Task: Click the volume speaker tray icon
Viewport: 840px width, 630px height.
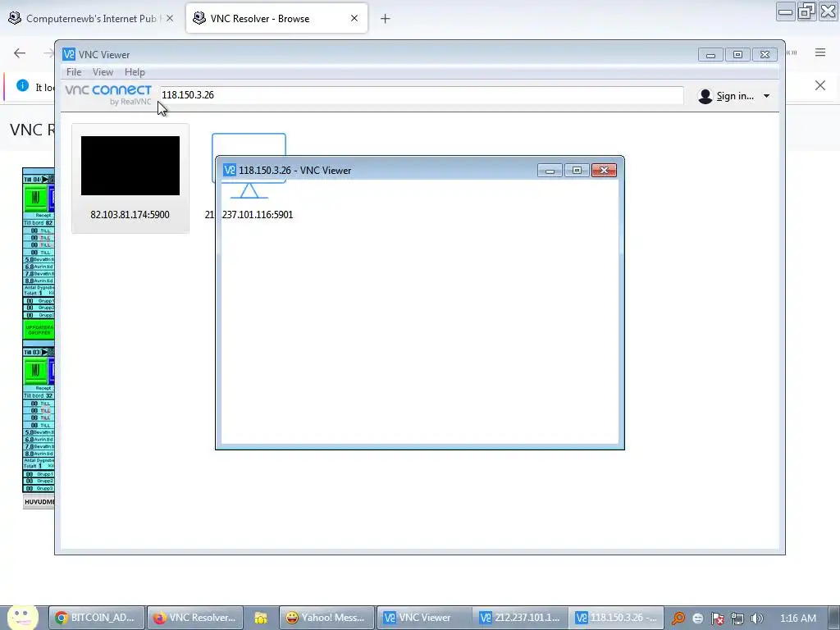Action: click(756, 619)
